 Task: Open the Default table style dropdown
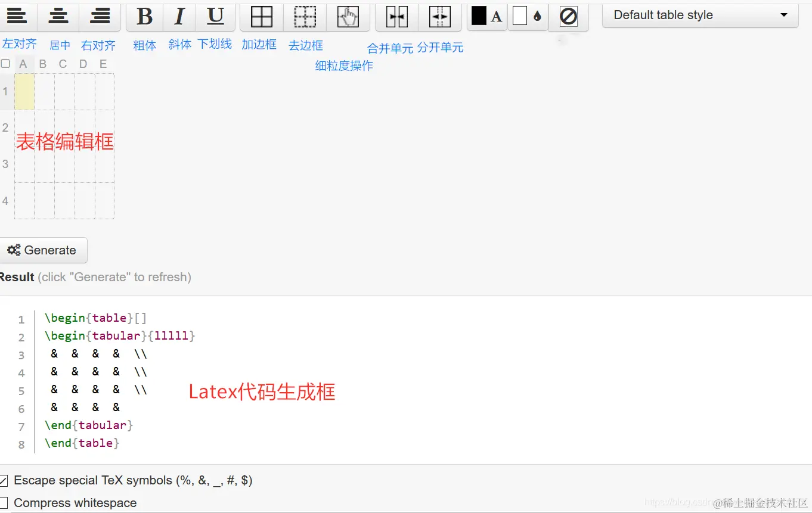[700, 15]
